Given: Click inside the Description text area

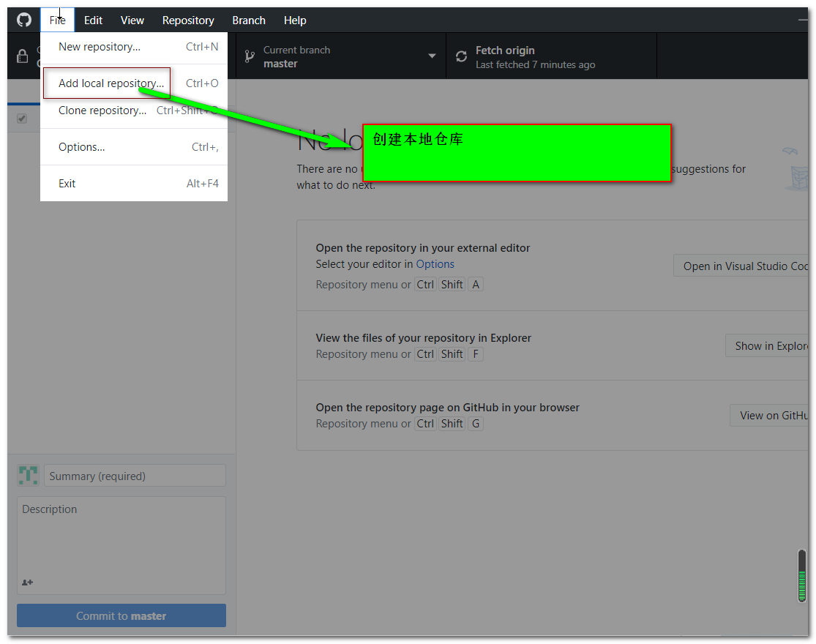Looking at the screenshot, I should (x=121, y=545).
